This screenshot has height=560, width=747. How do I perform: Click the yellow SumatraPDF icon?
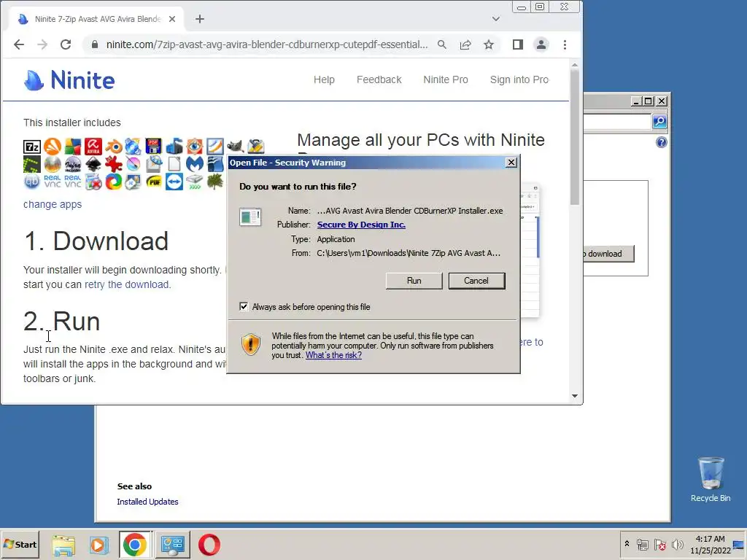(x=153, y=182)
